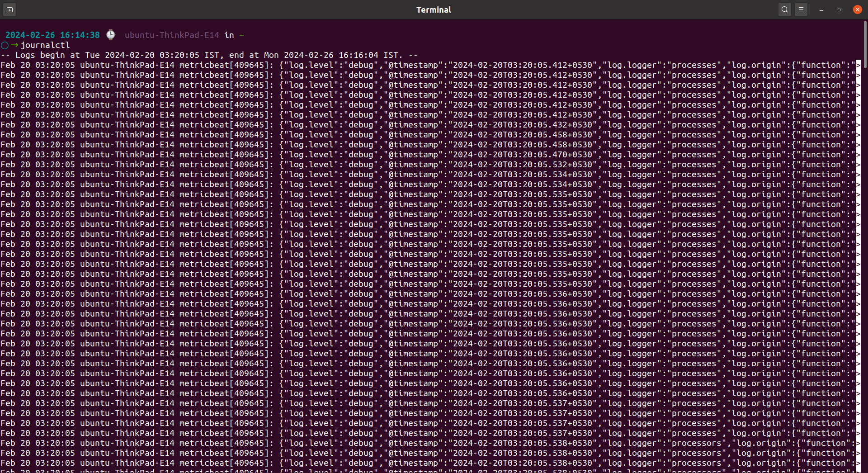Restore down the Terminal window
The image size is (868, 473).
click(840, 9)
